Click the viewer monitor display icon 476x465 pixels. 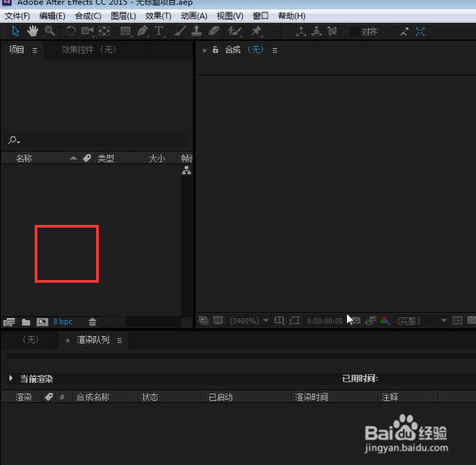point(218,320)
